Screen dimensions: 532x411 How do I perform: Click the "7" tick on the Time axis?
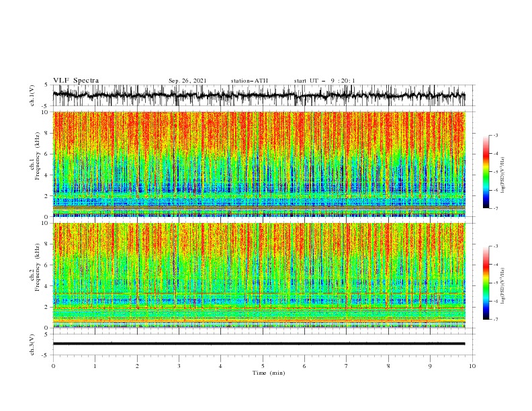click(x=347, y=366)
